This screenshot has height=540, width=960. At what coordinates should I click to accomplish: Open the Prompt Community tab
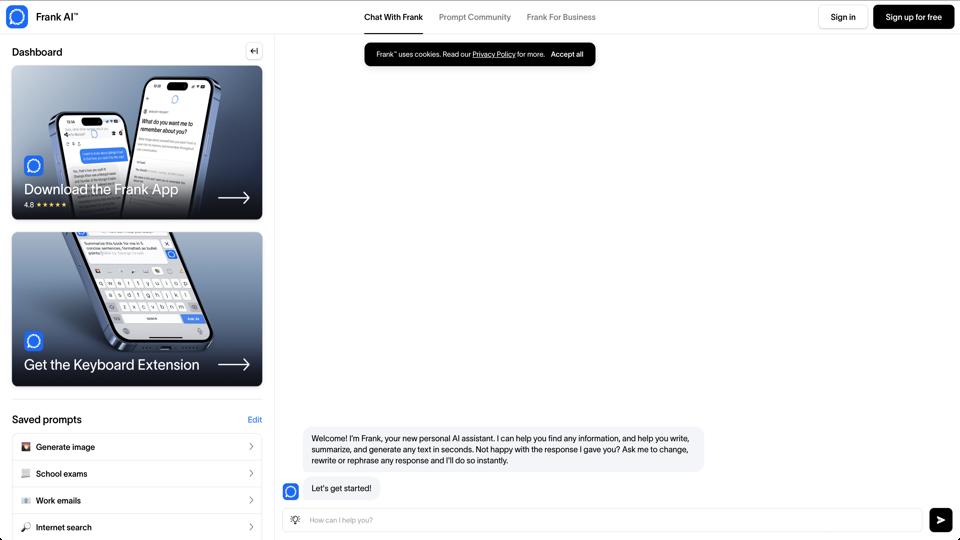click(474, 17)
